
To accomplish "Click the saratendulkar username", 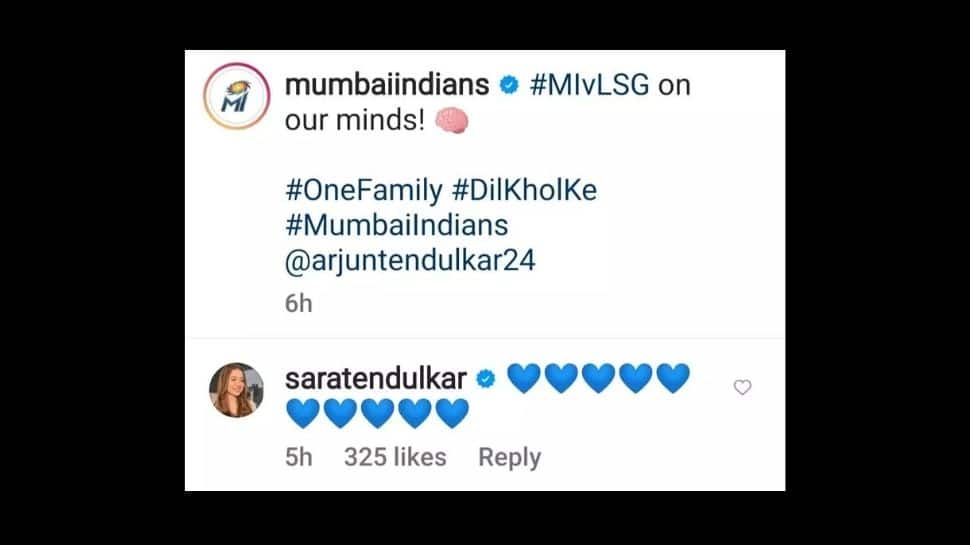I will 376,379.
